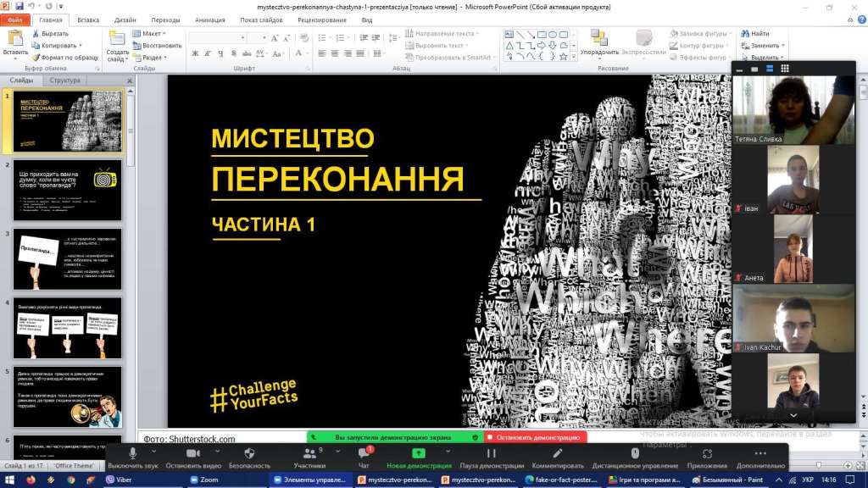Stop video using the Zoom camera icon
The height and width of the screenshot is (488, 868).
pyautogui.click(x=192, y=454)
